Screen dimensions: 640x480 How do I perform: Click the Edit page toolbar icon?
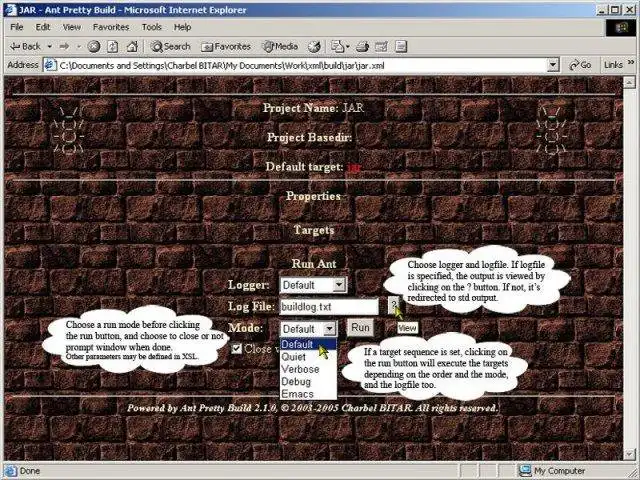click(381, 47)
